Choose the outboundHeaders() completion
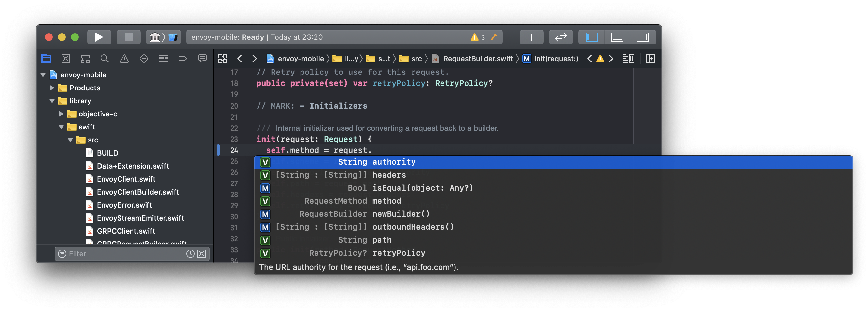This screenshot has width=868, height=311. coord(553,227)
